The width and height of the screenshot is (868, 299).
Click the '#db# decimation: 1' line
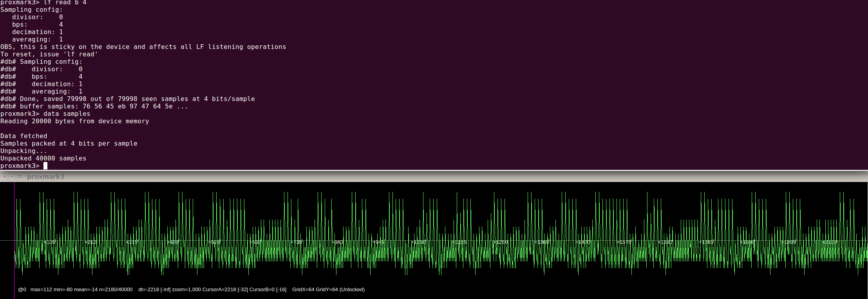[x=42, y=84]
